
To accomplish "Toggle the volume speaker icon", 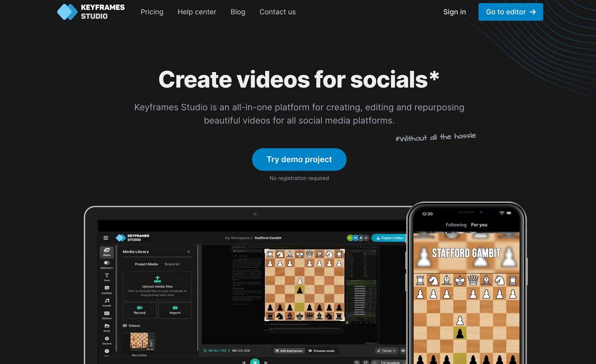I will point(403,351).
